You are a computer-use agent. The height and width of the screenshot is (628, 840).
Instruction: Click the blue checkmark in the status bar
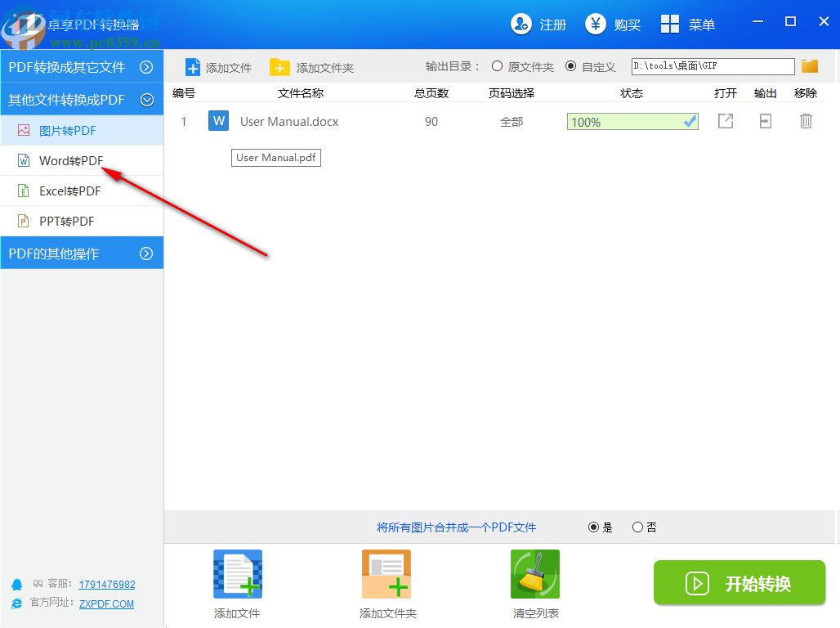pyautogui.click(x=690, y=121)
